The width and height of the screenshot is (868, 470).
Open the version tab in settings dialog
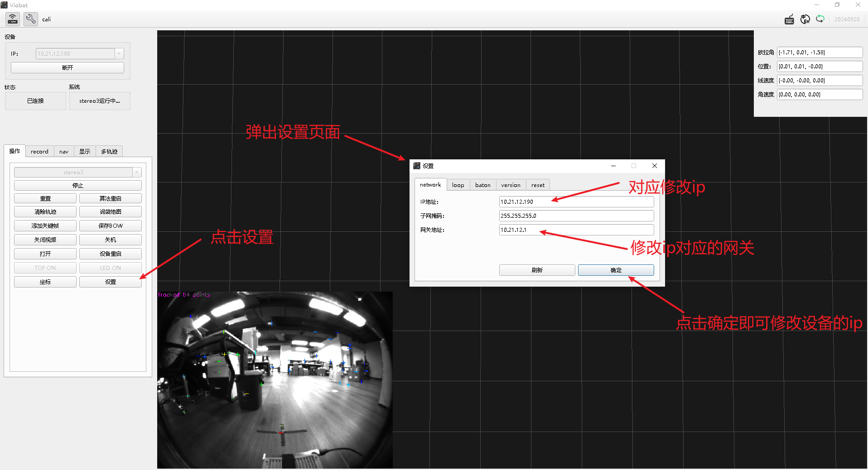pyautogui.click(x=511, y=185)
